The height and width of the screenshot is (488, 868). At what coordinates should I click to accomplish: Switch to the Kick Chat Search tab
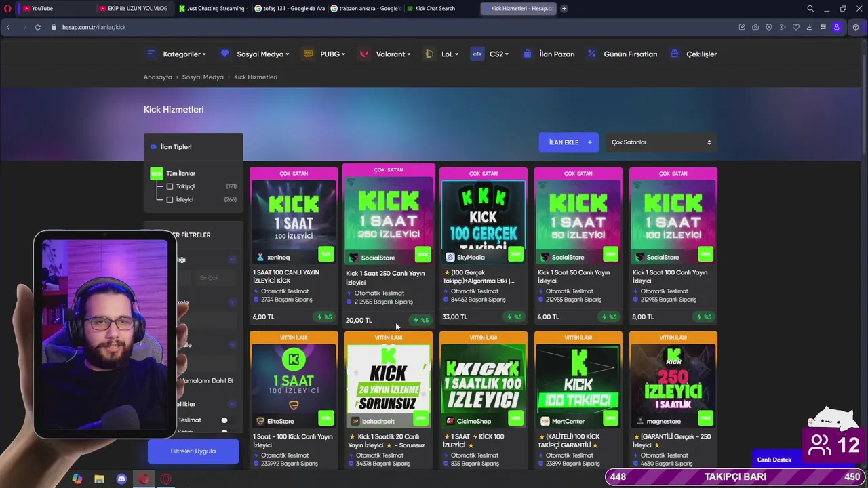441,9
